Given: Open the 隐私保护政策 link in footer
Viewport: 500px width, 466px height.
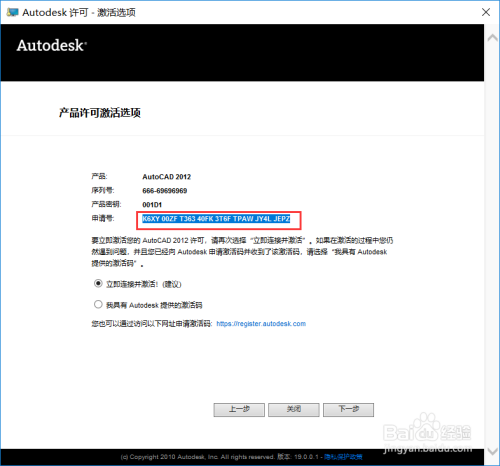Looking at the screenshot, I should tap(343, 457).
